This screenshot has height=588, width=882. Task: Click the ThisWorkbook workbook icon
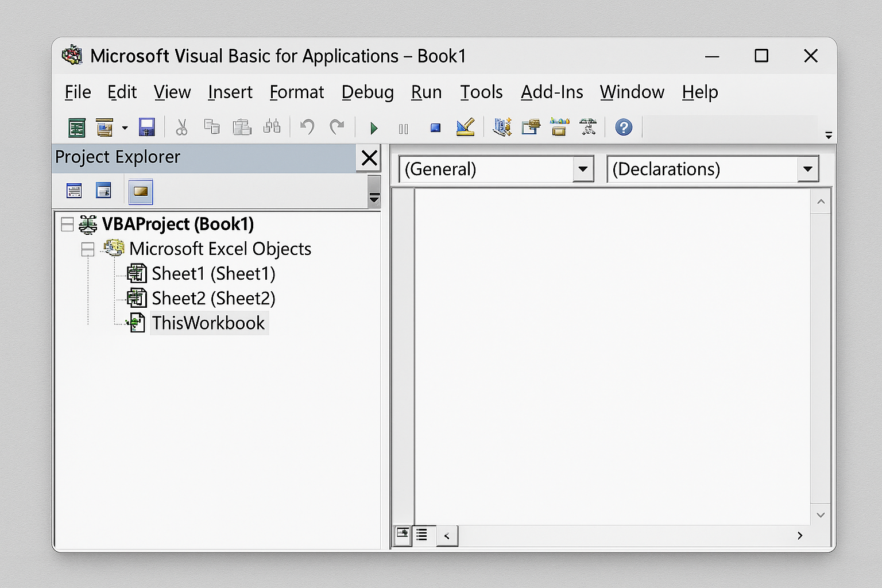[x=136, y=323]
